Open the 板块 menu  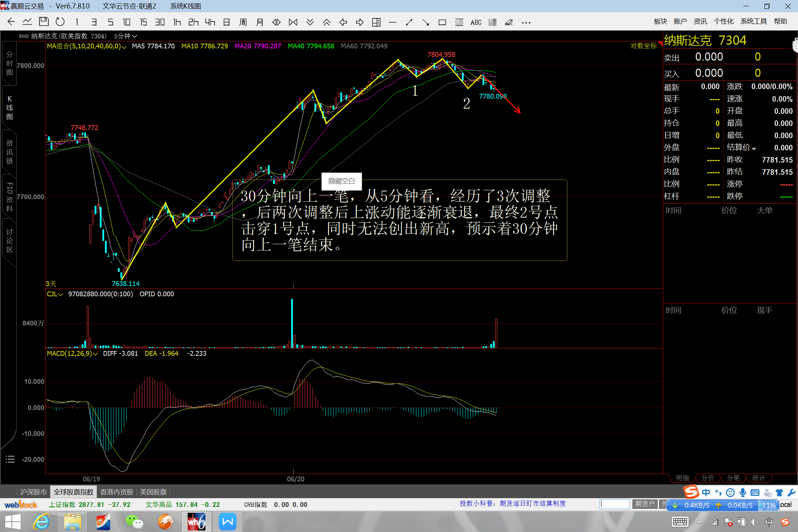point(660,21)
